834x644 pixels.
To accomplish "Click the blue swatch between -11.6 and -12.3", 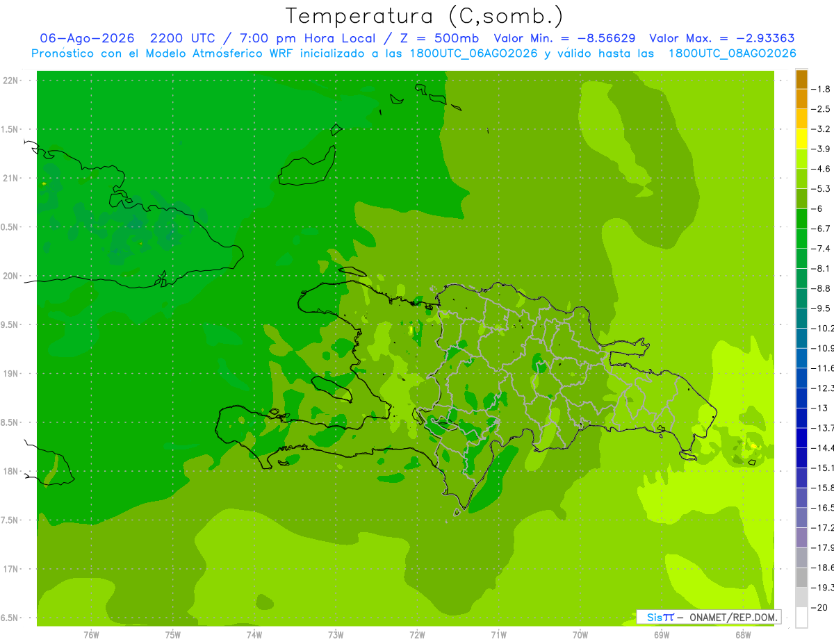I will pos(801,378).
